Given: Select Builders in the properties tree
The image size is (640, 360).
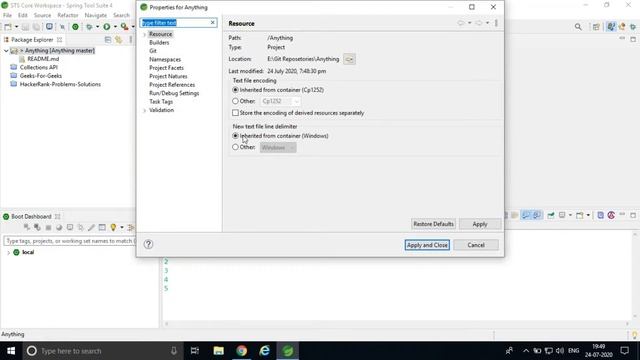Looking at the screenshot, I should [159, 42].
